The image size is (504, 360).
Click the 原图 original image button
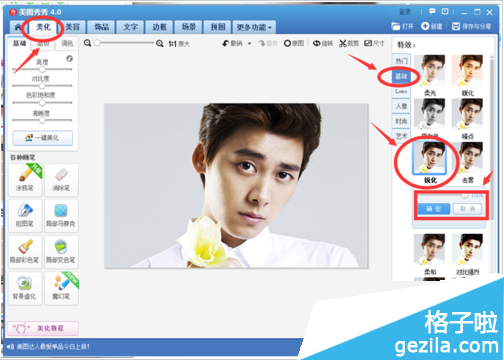(294, 43)
